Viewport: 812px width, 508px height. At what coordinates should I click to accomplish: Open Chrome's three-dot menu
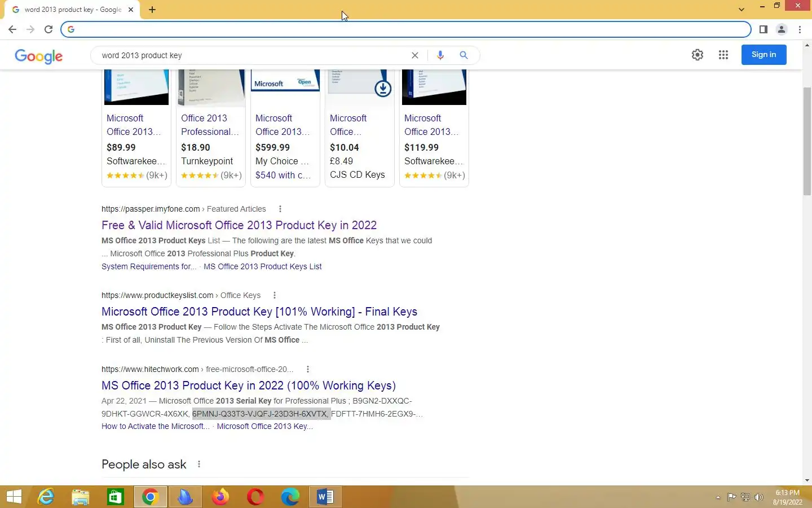coord(800,29)
